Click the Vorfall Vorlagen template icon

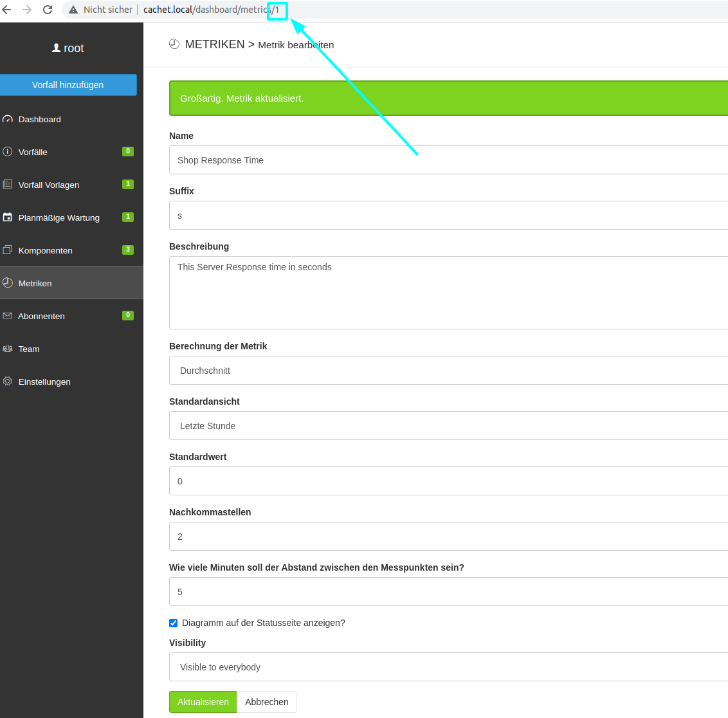tap(8, 185)
